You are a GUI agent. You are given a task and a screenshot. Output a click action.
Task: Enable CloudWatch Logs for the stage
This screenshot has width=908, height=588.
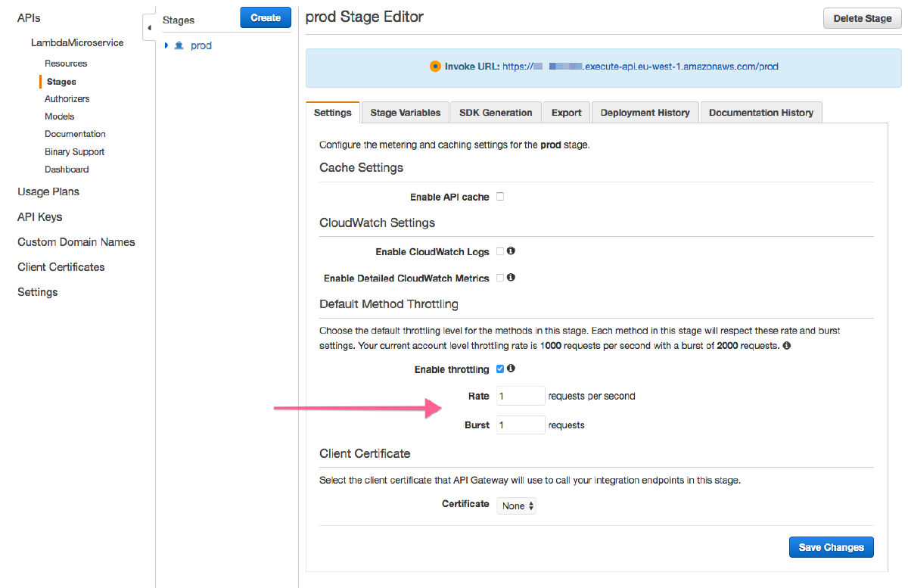coord(501,250)
